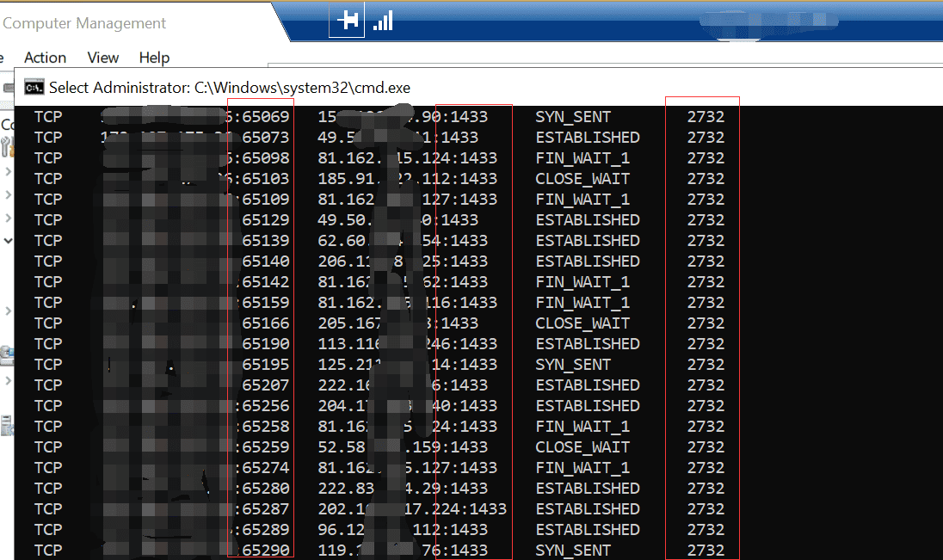Click CLOSE_WAIT state in port 65259 row
943x560 pixels.
[x=582, y=447]
